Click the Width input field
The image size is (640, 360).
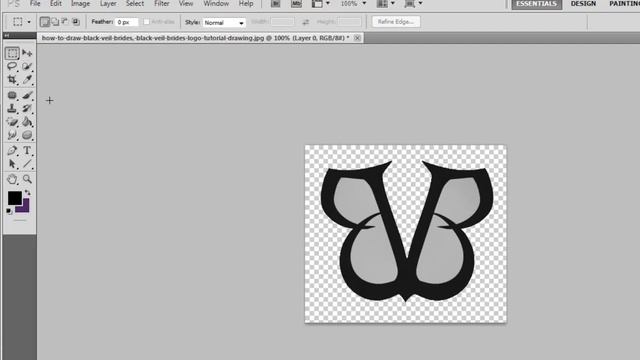click(282, 22)
